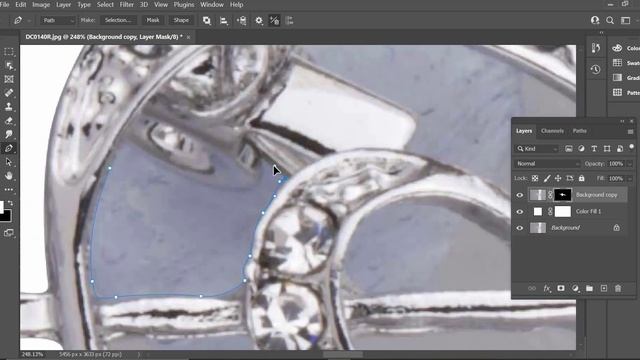Add layer mask from Layers panel bottom

(x=561, y=289)
